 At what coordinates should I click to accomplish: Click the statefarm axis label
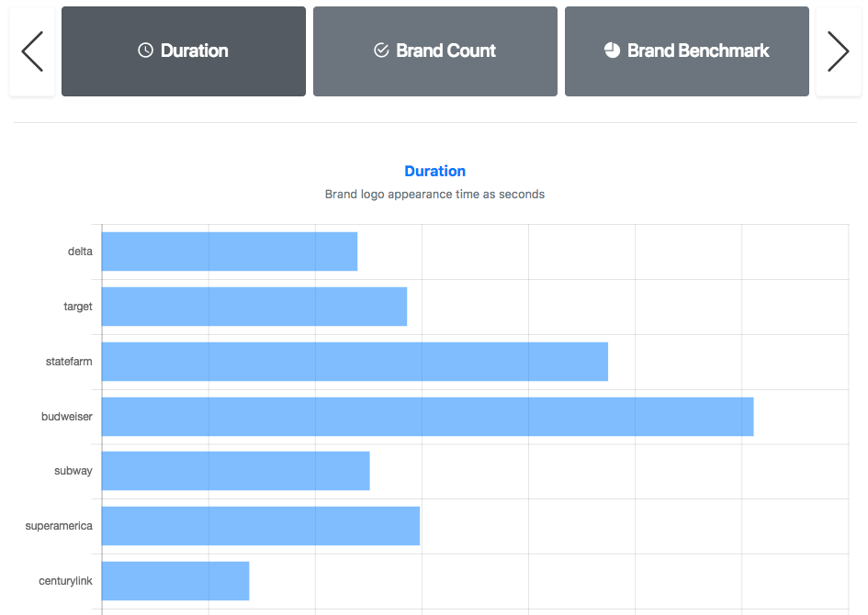(x=69, y=362)
